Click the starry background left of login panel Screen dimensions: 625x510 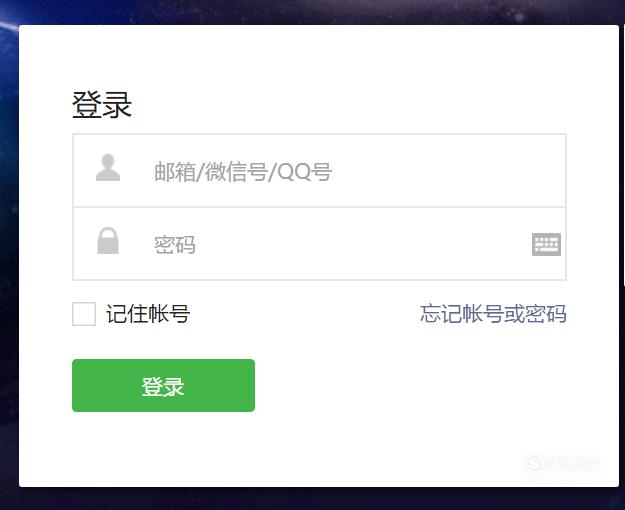(9, 255)
